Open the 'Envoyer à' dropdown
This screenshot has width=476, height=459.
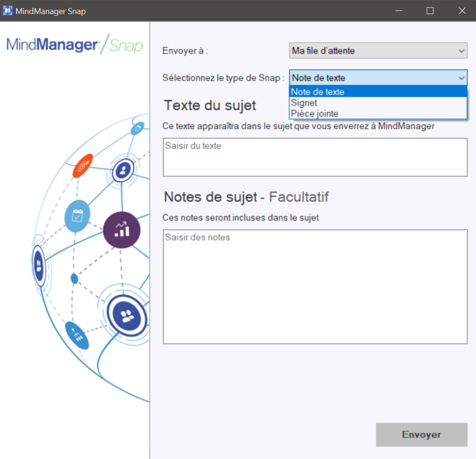tap(378, 51)
